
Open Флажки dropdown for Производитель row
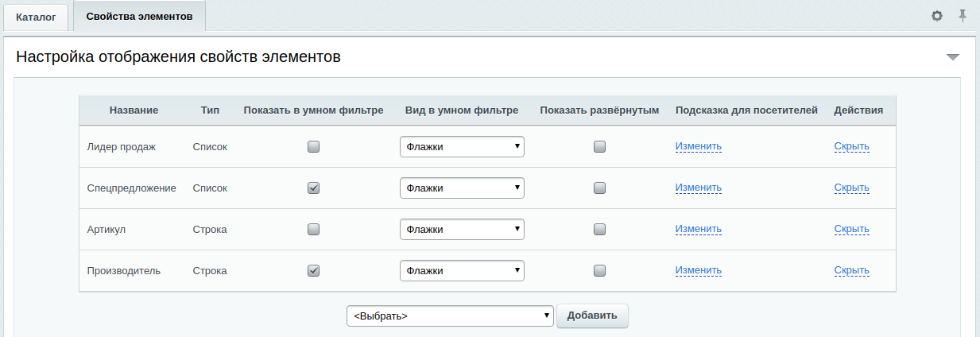coord(462,270)
